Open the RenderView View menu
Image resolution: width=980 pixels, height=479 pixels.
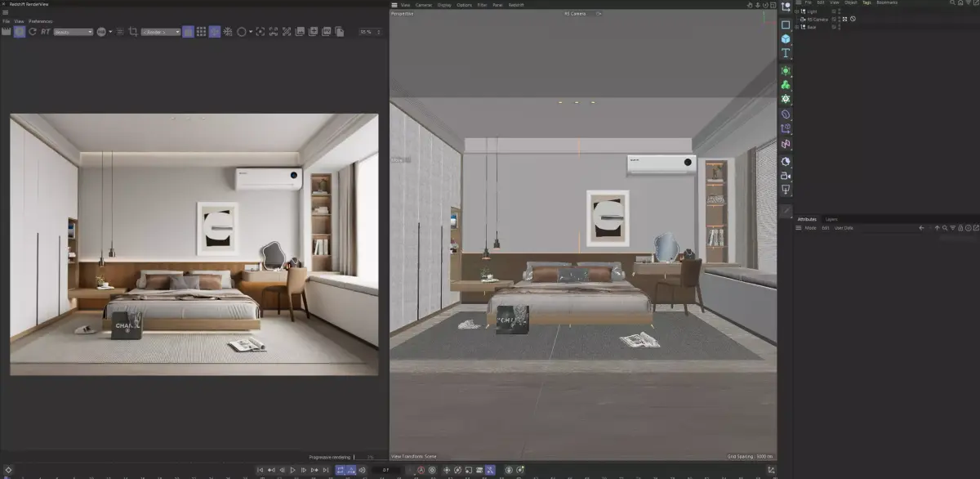19,20
